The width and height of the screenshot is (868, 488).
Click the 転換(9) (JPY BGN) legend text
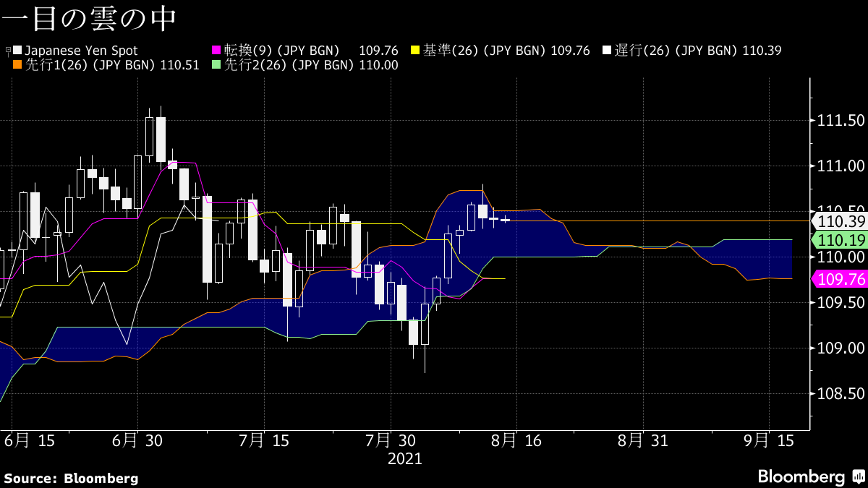click(x=281, y=51)
